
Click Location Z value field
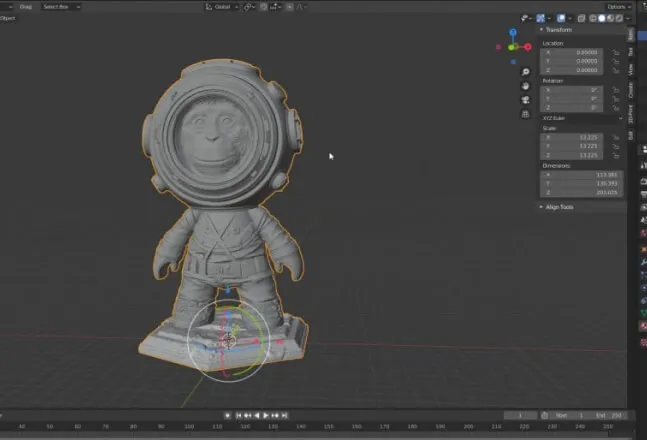pos(571,70)
